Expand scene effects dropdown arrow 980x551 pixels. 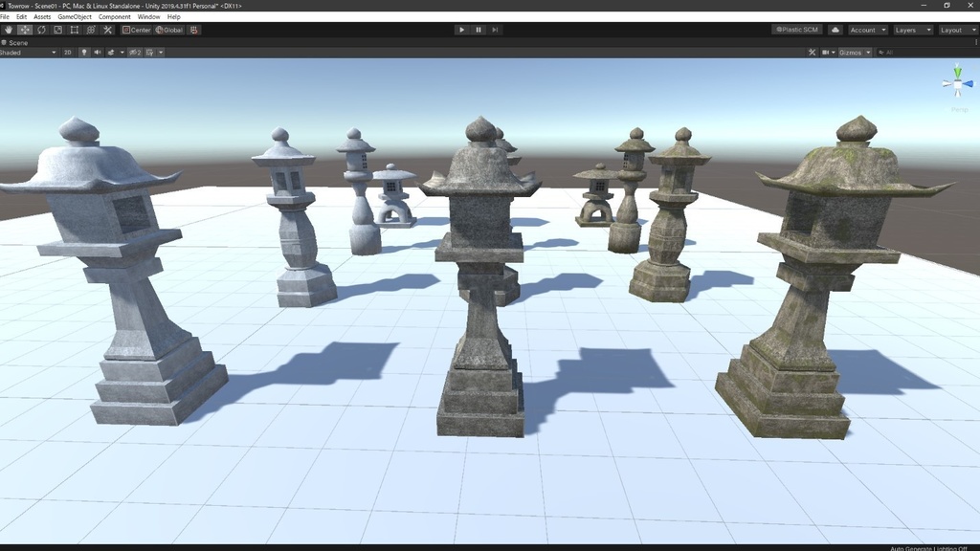point(122,53)
